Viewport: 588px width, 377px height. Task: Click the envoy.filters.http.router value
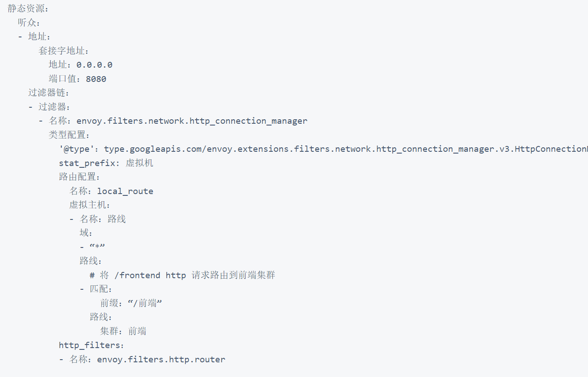[161, 360]
